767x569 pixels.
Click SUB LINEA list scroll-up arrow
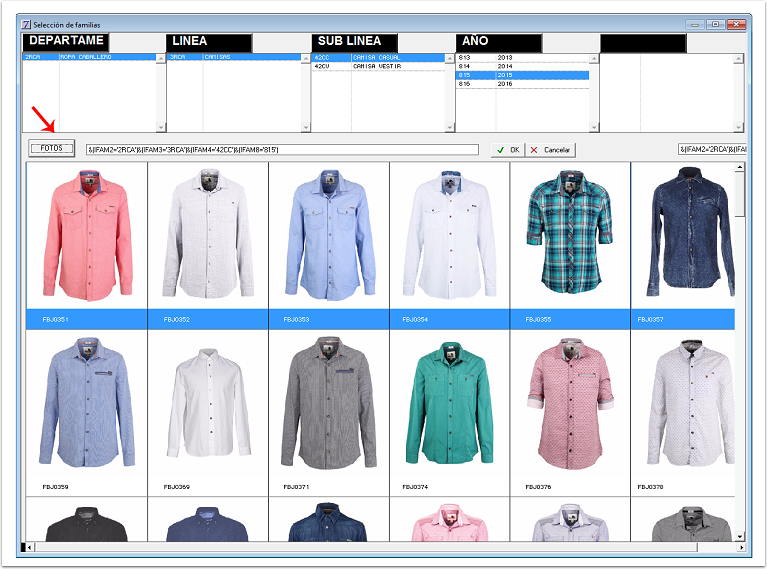[450, 58]
